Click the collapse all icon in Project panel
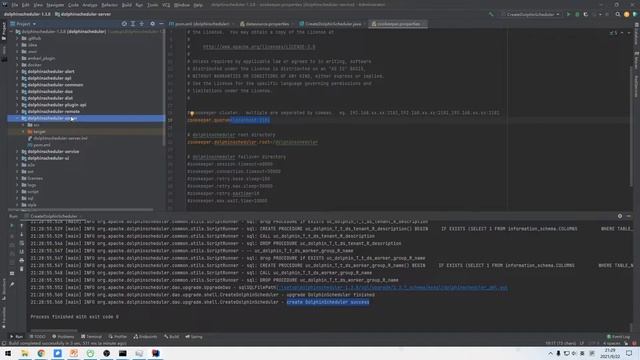Screen dimensions: 640x360 142,24
